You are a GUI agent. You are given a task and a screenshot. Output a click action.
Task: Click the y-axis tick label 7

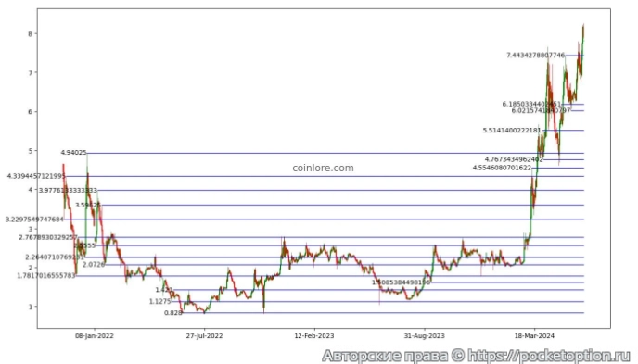pos(30,73)
